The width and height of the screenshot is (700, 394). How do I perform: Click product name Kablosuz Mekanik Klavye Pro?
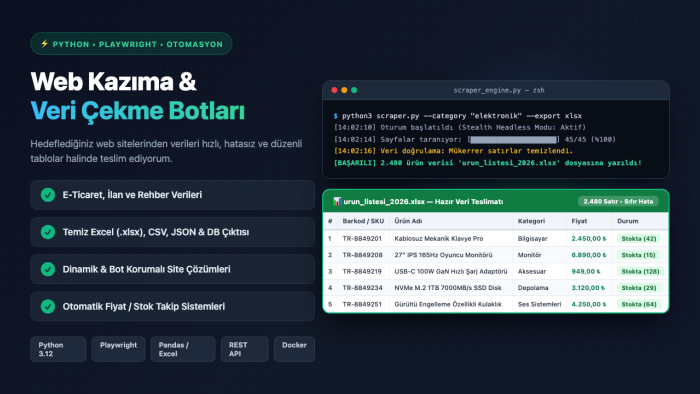pyautogui.click(x=439, y=239)
